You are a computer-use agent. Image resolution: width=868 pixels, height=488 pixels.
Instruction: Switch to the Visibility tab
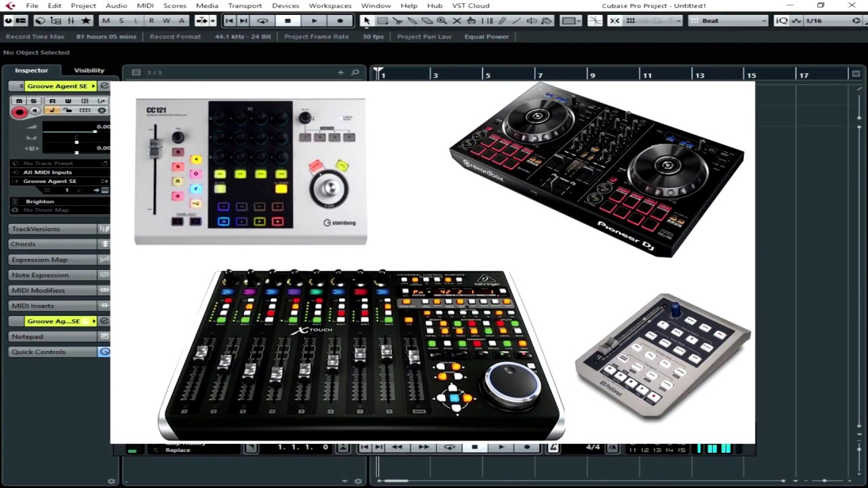coord(89,70)
